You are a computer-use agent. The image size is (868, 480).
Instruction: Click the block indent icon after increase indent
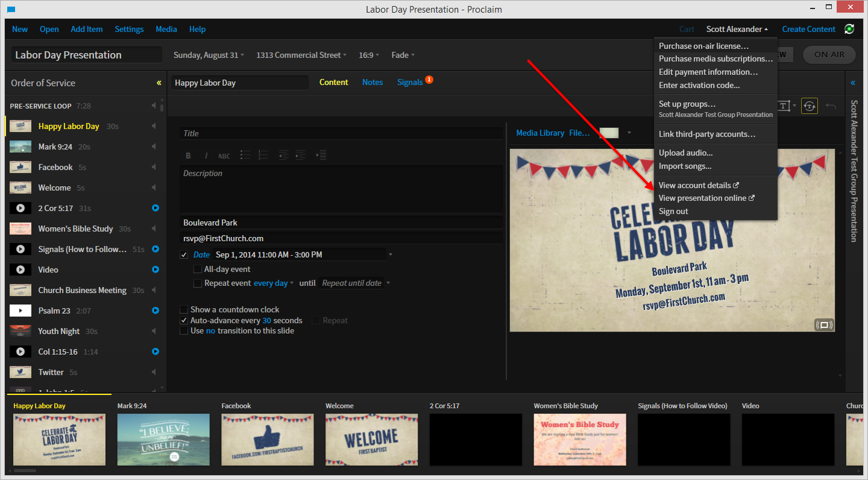[321, 155]
